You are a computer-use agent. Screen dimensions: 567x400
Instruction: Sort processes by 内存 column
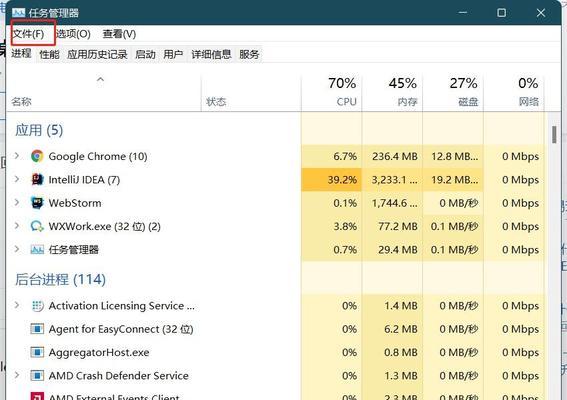(x=408, y=102)
